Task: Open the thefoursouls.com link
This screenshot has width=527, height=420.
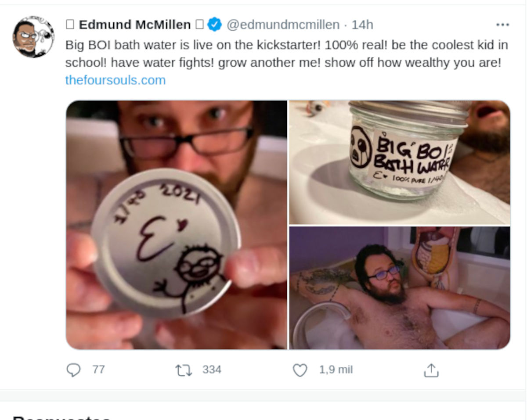Action: point(116,80)
